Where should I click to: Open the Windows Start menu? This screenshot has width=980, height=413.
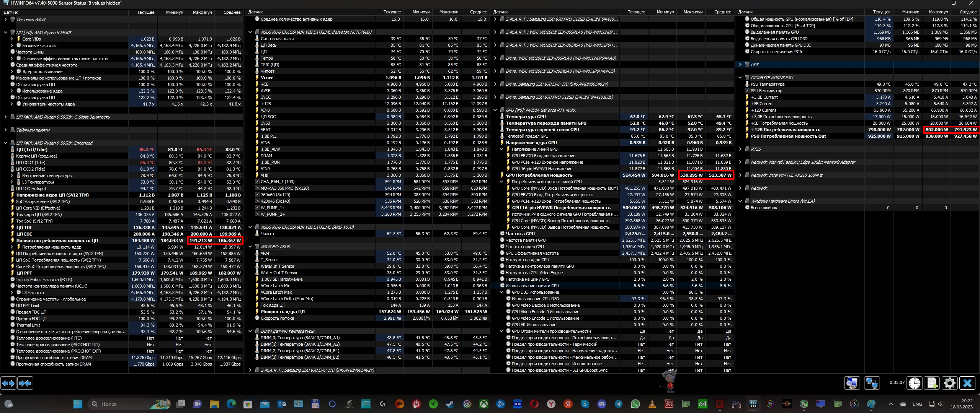click(x=78, y=404)
